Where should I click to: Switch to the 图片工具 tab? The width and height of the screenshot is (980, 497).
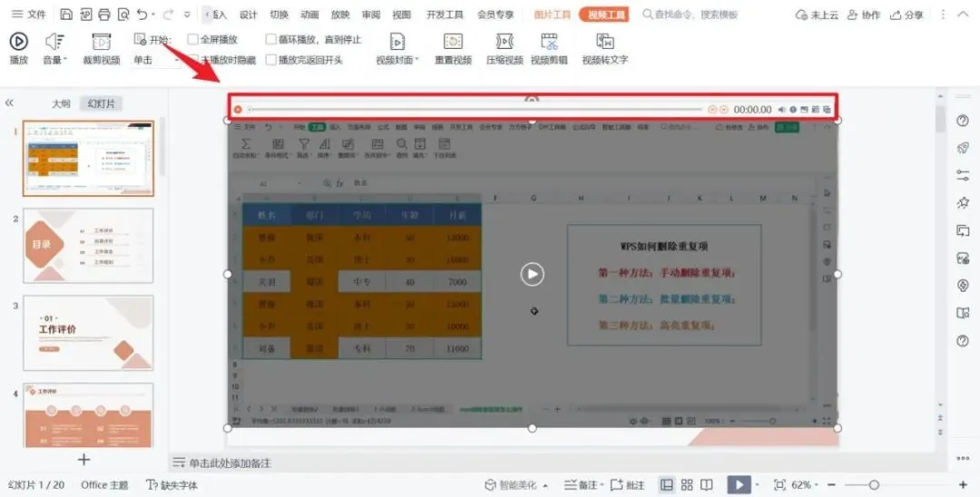(553, 15)
